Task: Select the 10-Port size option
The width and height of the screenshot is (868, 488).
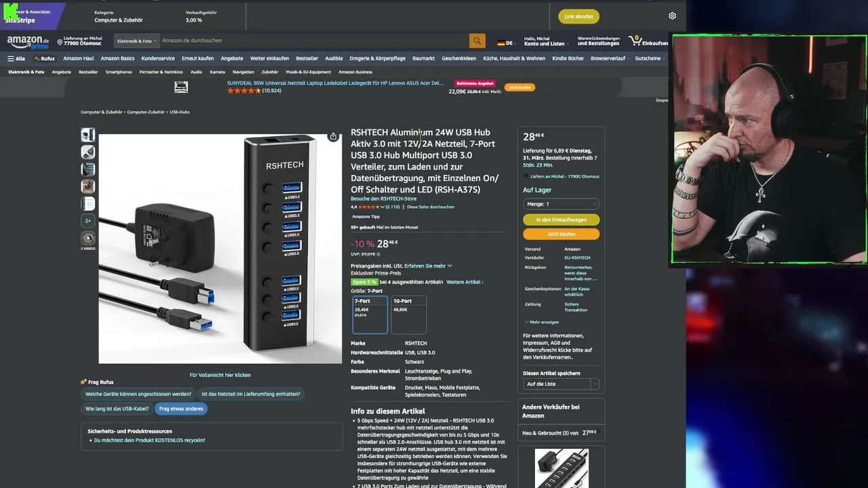Action: coord(409,314)
